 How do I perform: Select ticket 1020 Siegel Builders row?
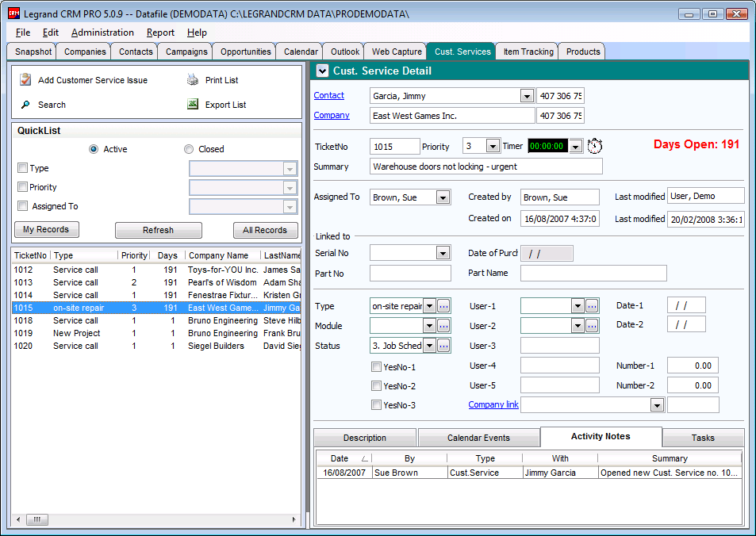point(156,346)
